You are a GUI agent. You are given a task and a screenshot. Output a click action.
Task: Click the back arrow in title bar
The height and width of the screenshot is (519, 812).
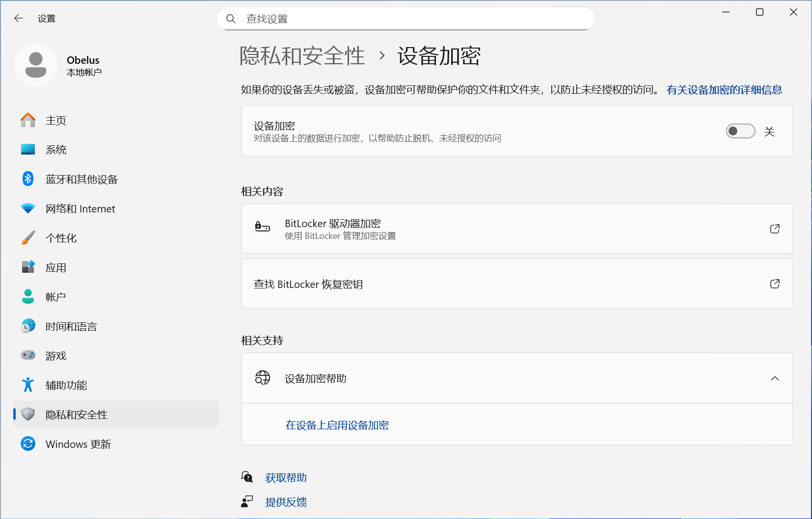(19, 19)
